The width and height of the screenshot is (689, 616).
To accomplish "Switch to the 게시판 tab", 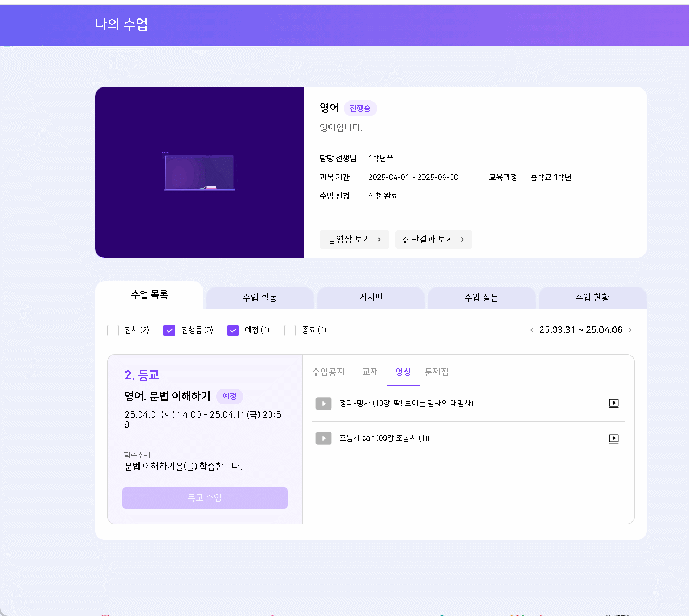I will (371, 298).
